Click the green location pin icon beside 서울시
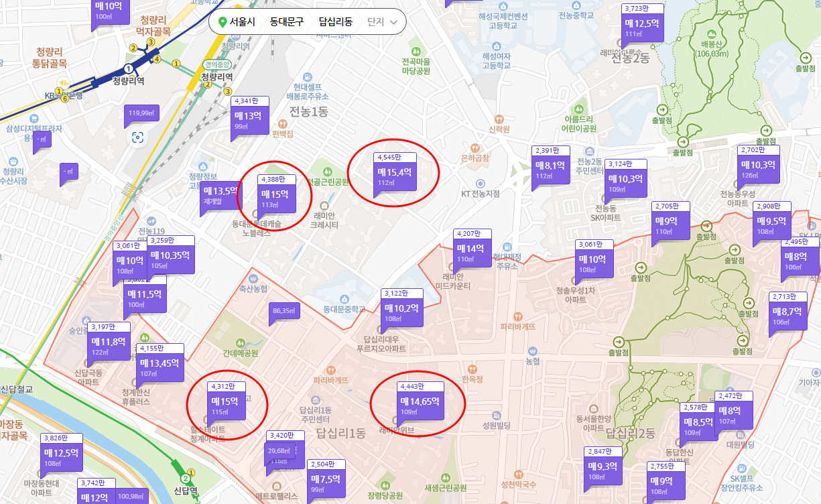This screenshot has width=821, height=504. coord(223,21)
